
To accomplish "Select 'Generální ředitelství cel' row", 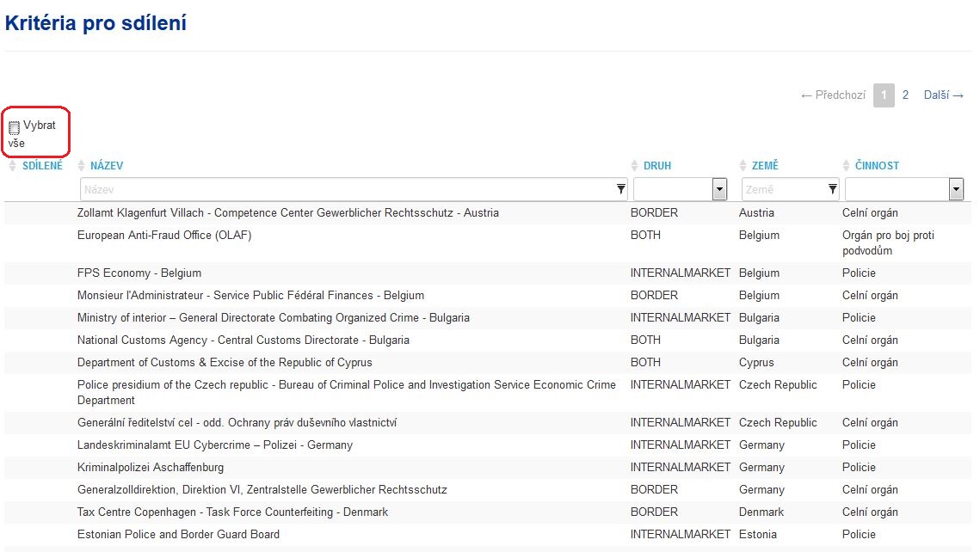I will pos(488,423).
